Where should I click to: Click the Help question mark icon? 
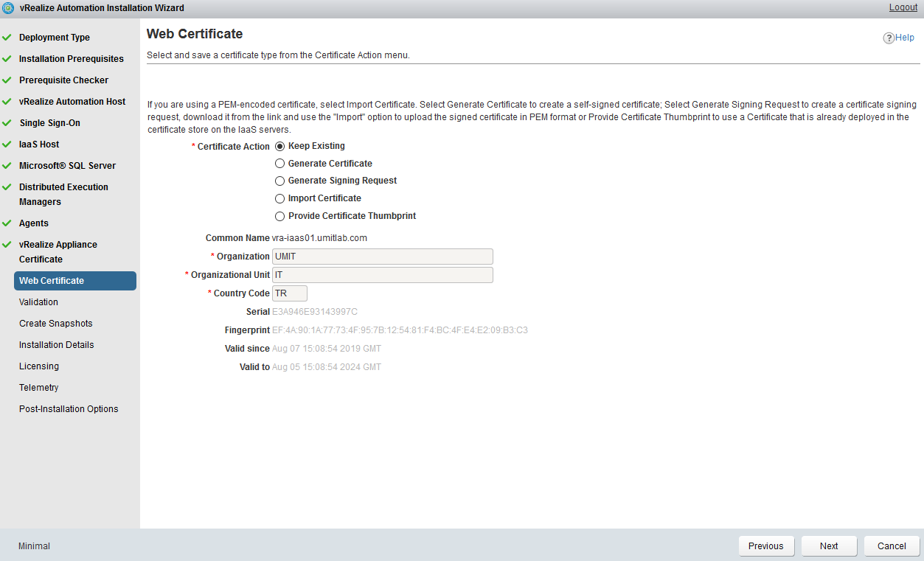[888, 38]
